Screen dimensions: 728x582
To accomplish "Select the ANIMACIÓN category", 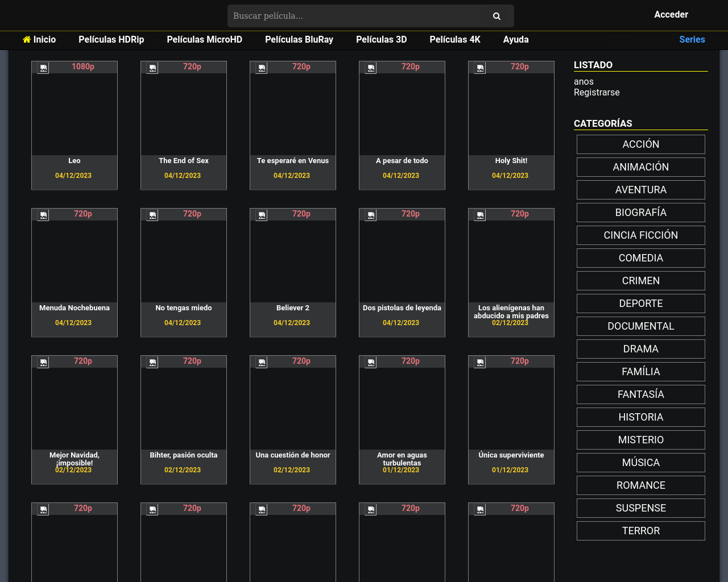I will pos(641,167).
